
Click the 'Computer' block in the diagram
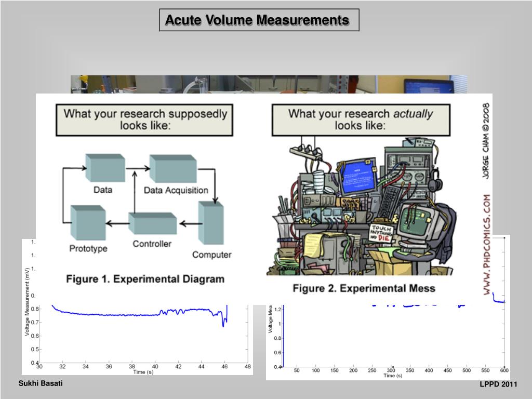pyautogui.click(x=211, y=223)
